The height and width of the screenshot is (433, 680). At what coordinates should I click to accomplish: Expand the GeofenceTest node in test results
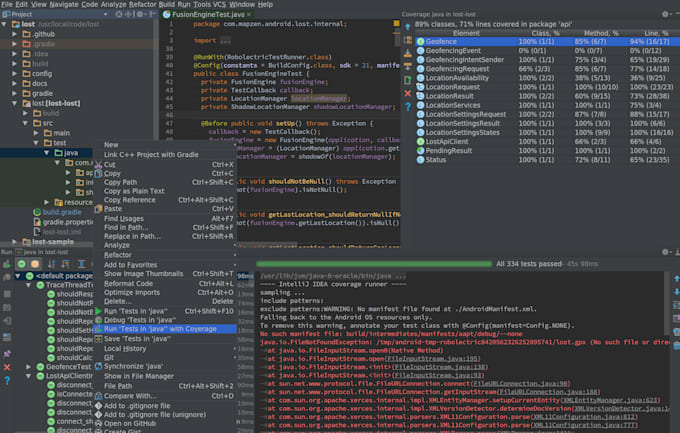(x=28, y=367)
